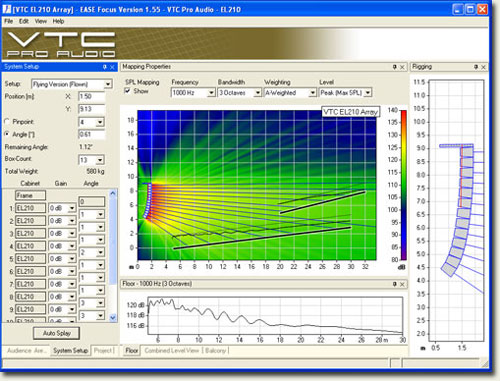Viewport: 500px width, 381px height.
Task: Open the Box Count dropdown
Action: pos(100,160)
